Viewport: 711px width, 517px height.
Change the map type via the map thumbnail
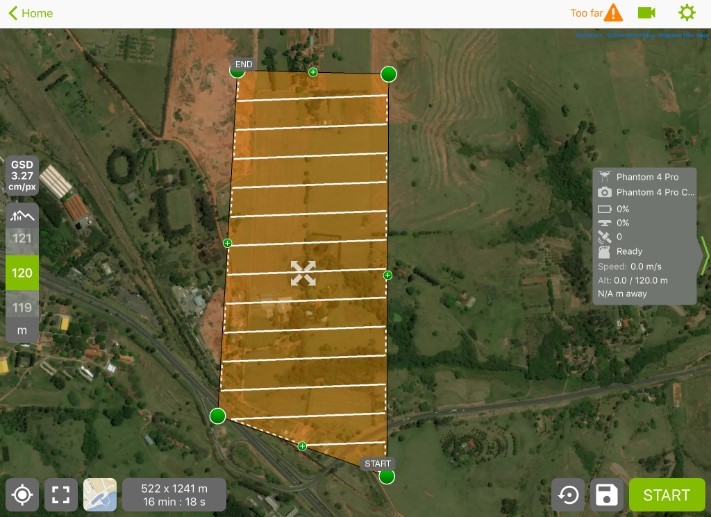100,494
